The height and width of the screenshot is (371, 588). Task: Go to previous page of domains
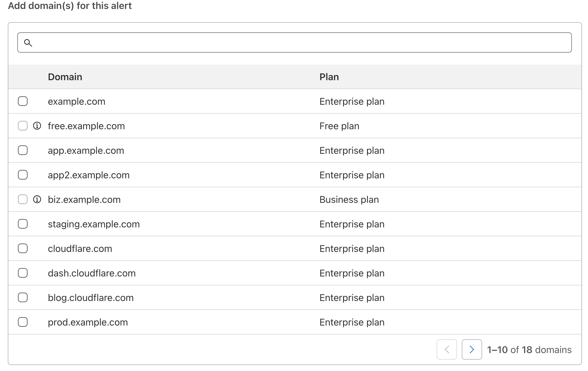coord(447,349)
